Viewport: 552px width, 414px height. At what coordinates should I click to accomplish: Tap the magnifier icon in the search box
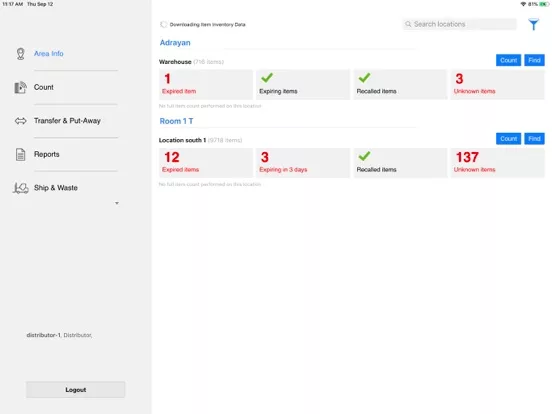(408, 24)
